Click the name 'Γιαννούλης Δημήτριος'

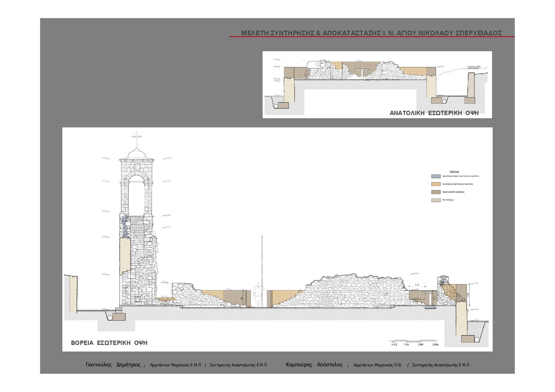pos(113,364)
